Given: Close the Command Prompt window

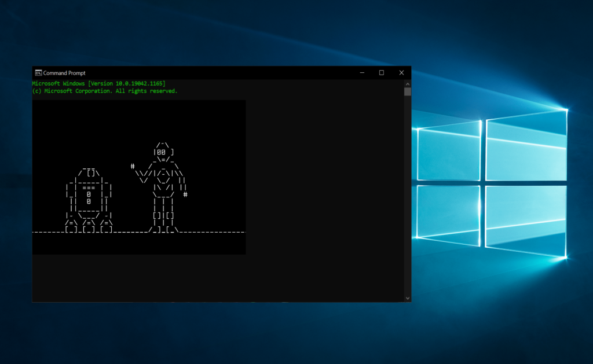Looking at the screenshot, I should pos(401,73).
